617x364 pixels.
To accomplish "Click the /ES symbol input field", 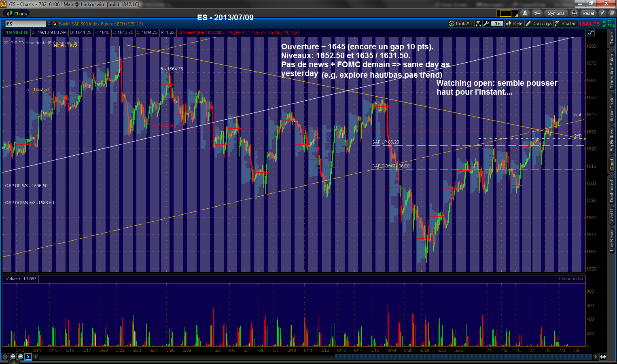I will [25, 24].
